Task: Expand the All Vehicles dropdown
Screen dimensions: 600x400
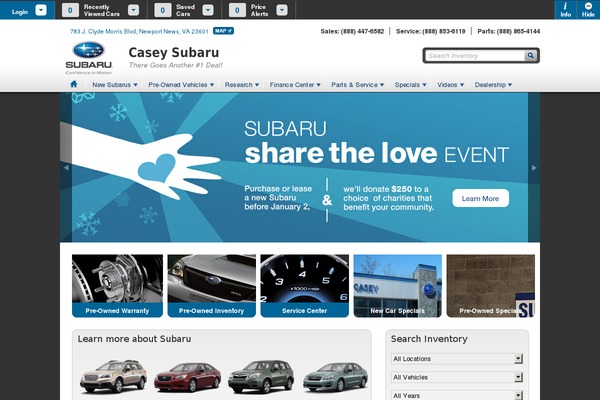Action: [457, 377]
